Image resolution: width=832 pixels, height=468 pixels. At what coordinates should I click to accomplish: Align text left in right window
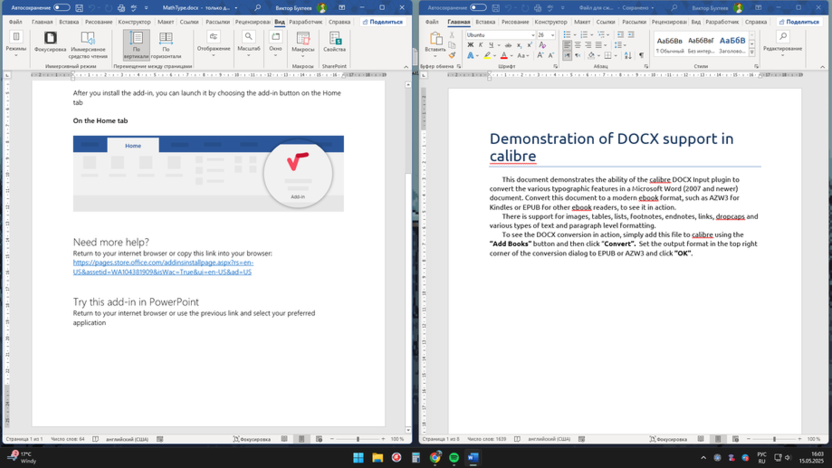click(567, 45)
